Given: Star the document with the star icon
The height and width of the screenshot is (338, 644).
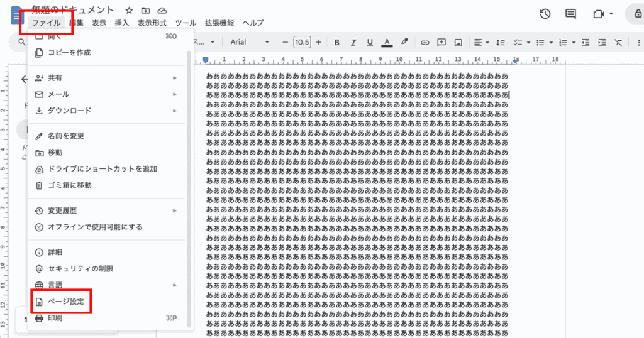Looking at the screenshot, I should 129,11.
